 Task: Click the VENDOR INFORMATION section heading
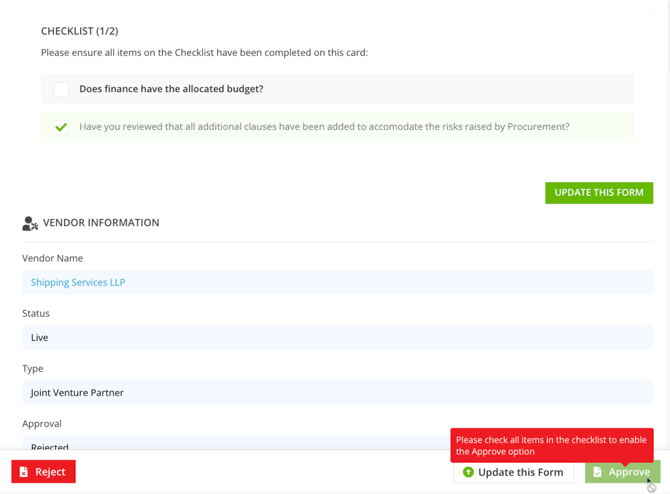pyautogui.click(x=101, y=222)
